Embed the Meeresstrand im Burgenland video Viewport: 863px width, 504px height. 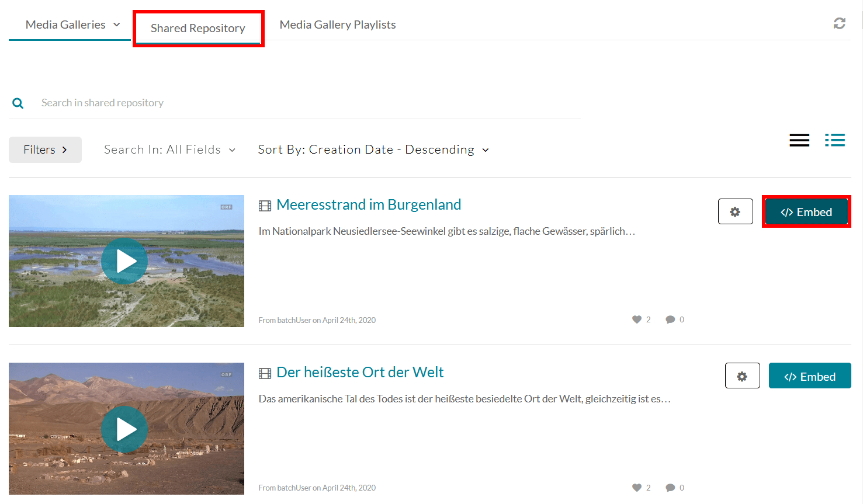pos(806,212)
